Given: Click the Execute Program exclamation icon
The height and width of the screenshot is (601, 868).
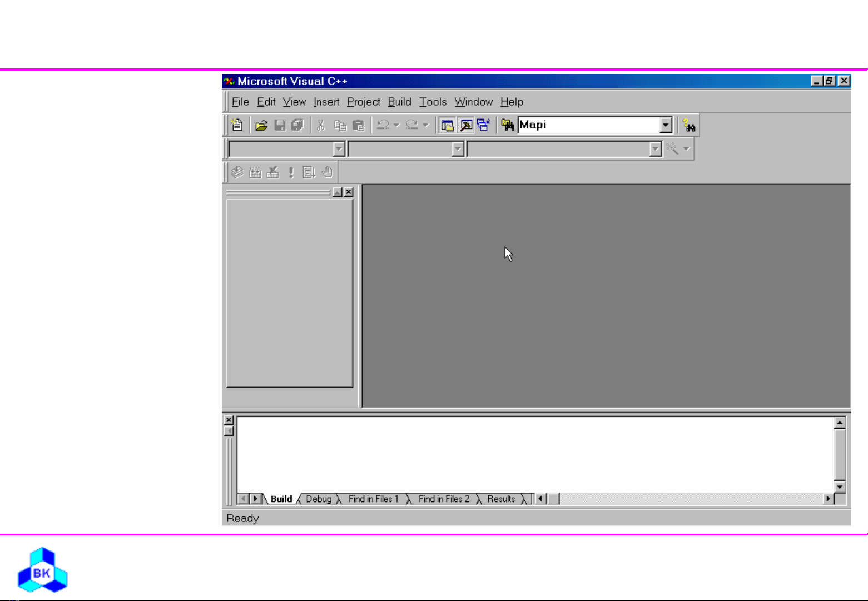Looking at the screenshot, I should (291, 172).
